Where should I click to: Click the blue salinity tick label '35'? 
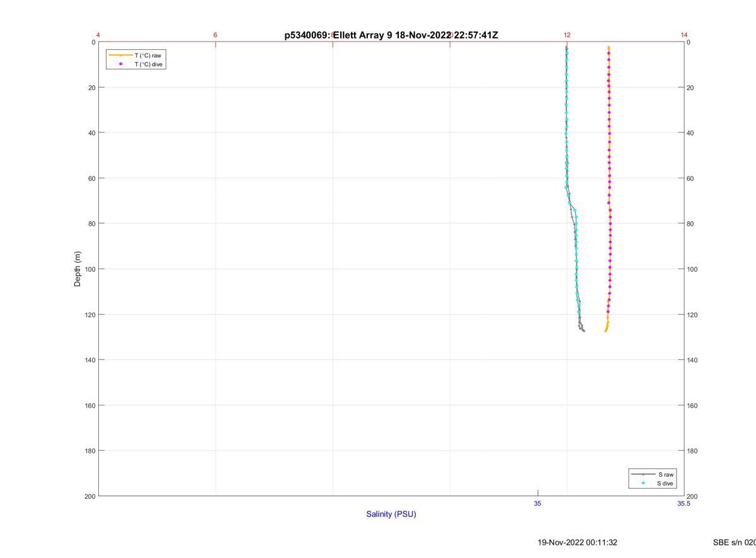537,504
